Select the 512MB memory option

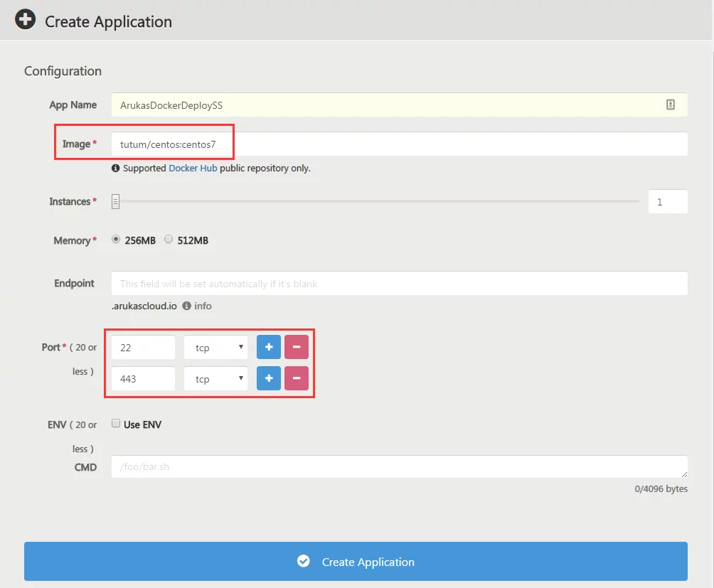click(169, 240)
